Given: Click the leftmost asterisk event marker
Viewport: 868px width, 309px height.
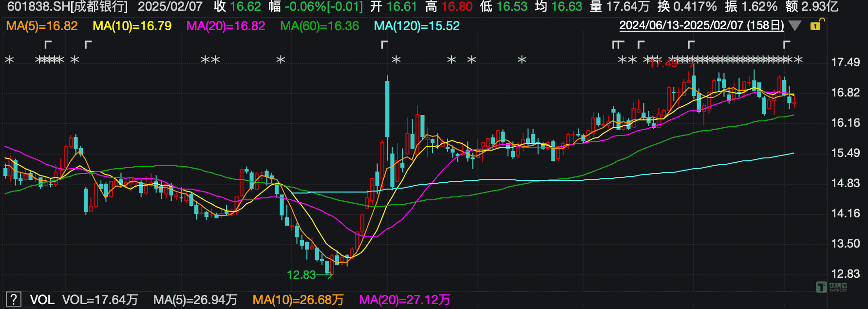Looking at the screenshot, I should click(9, 60).
